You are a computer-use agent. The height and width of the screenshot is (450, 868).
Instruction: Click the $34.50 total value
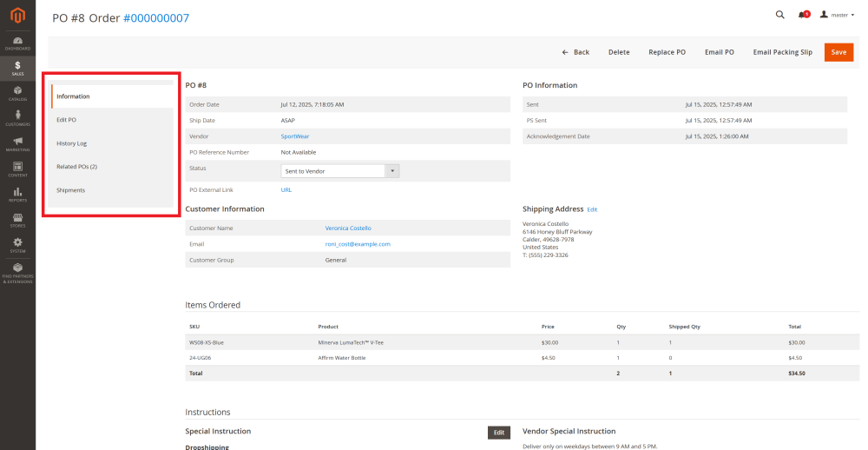[797, 374]
